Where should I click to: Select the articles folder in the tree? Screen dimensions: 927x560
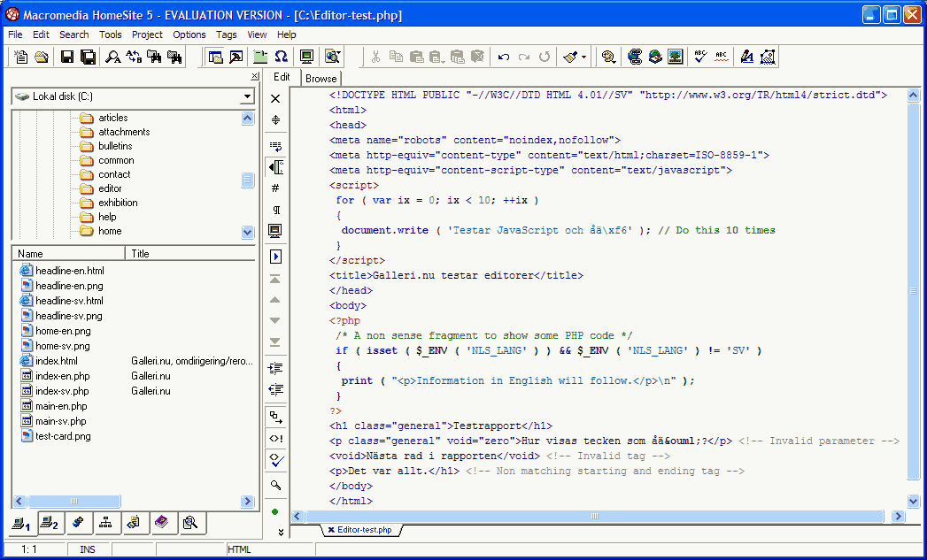point(113,118)
